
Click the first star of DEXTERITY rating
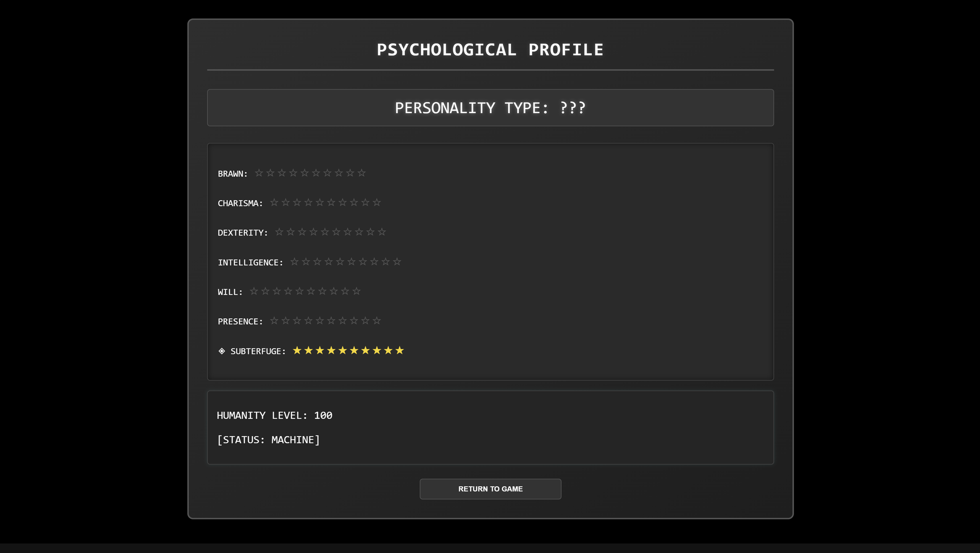(x=279, y=232)
